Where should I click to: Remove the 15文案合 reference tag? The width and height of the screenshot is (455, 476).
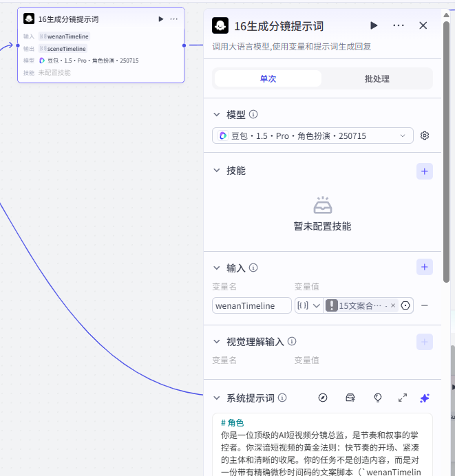pyautogui.click(x=393, y=305)
